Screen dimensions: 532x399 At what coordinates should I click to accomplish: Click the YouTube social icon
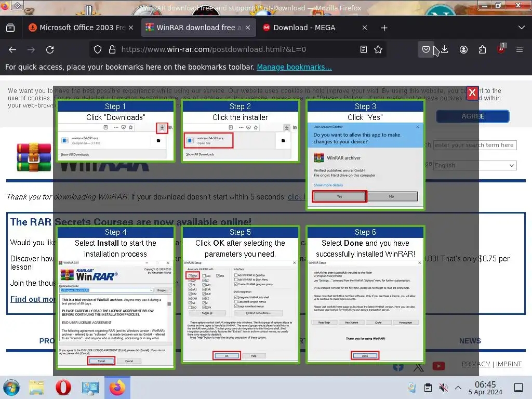438,366
